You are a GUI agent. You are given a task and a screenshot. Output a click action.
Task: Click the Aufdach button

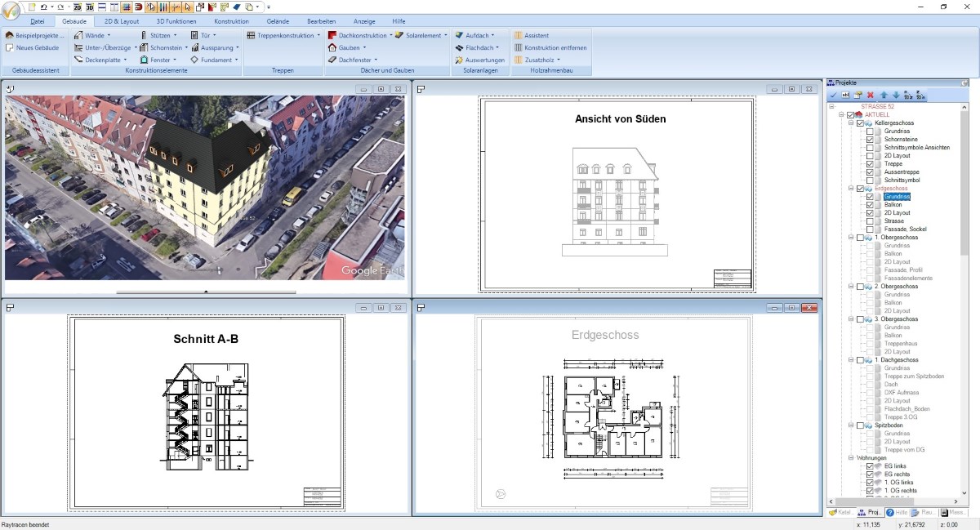click(475, 36)
